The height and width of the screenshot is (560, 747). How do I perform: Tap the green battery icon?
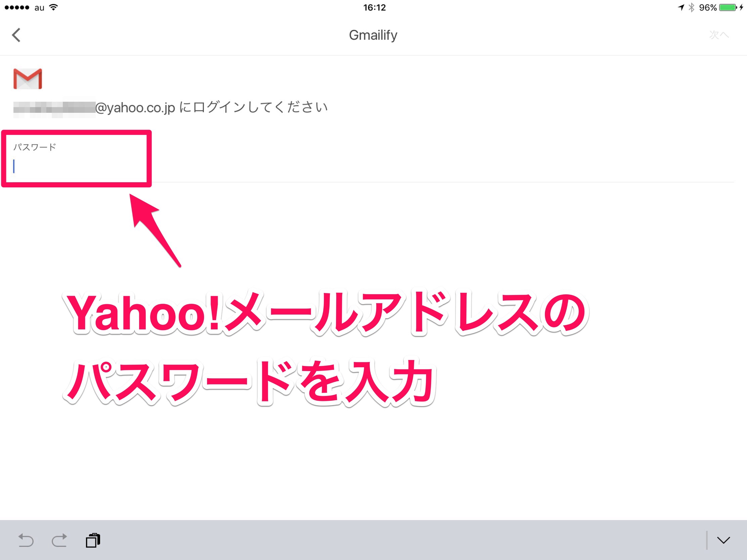[728, 7]
